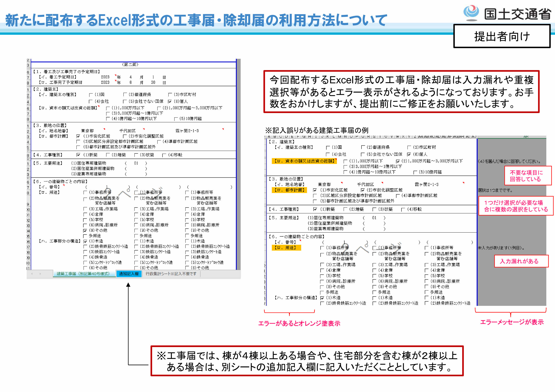555x392 pixels.
Task: Click the next-sheet arrow beside the sheet tabs
Action: pos(40,274)
